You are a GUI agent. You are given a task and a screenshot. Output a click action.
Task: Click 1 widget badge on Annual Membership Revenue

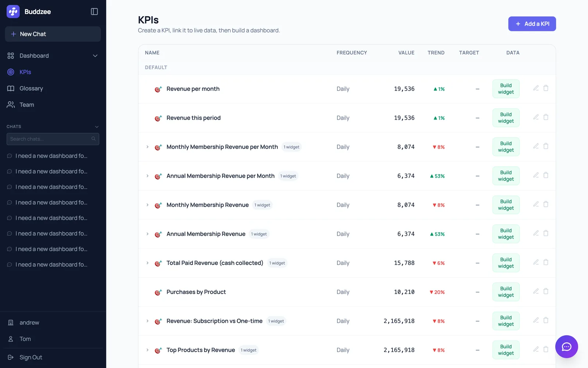[259, 234]
